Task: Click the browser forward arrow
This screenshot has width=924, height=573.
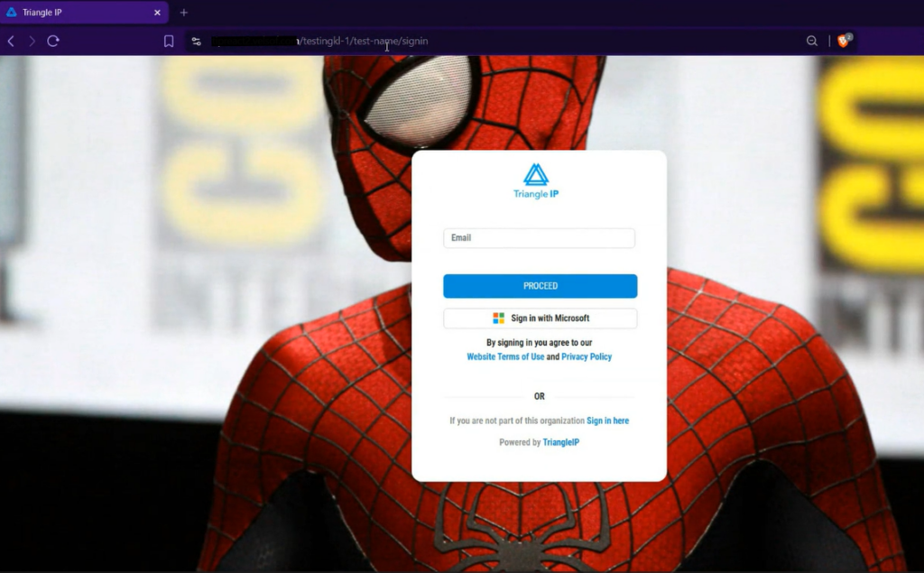Action: [32, 42]
